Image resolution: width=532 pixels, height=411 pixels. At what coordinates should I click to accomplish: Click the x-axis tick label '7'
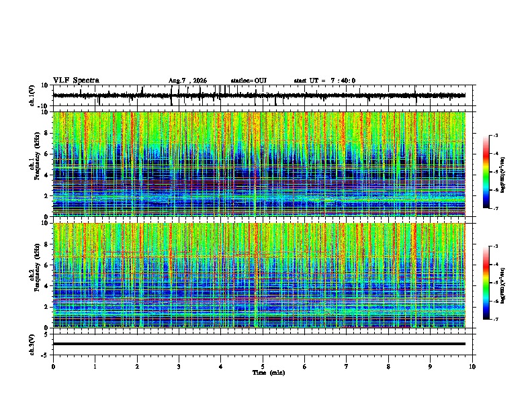pos(347,367)
